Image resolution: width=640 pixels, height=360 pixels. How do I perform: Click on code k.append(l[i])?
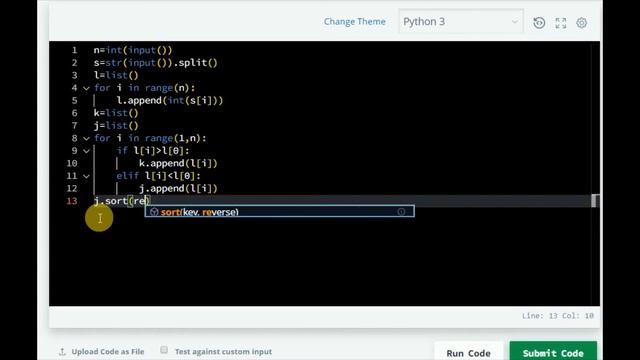(178, 164)
